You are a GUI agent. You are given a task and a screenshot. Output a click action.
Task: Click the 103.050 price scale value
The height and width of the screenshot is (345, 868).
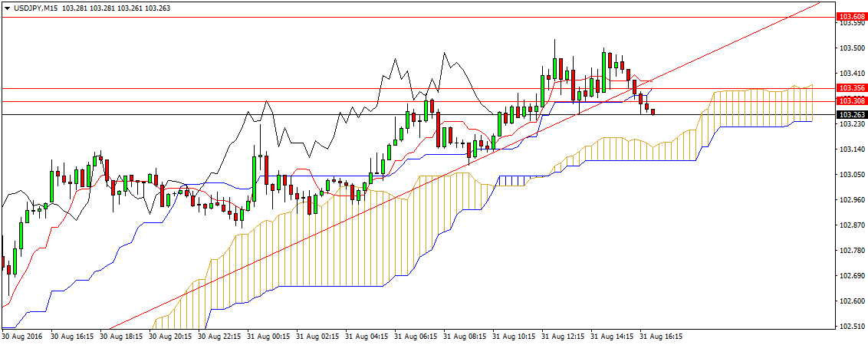point(852,175)
